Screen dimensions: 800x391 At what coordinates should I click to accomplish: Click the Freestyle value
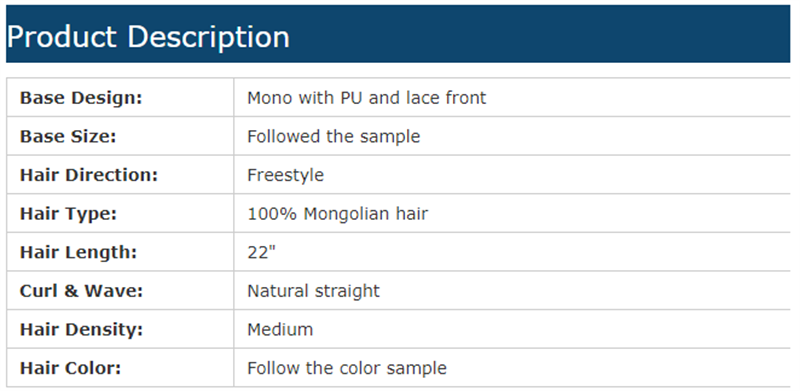(x=285, y=175)
